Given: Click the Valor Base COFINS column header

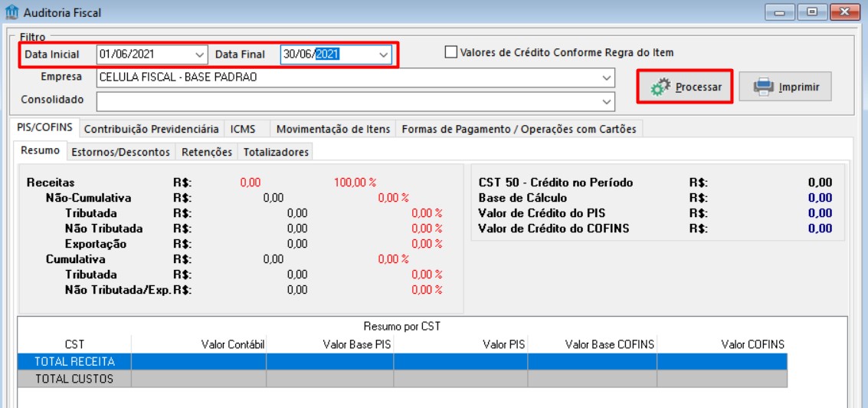Looking at the screenshot, I should click(x=592, y=344).
